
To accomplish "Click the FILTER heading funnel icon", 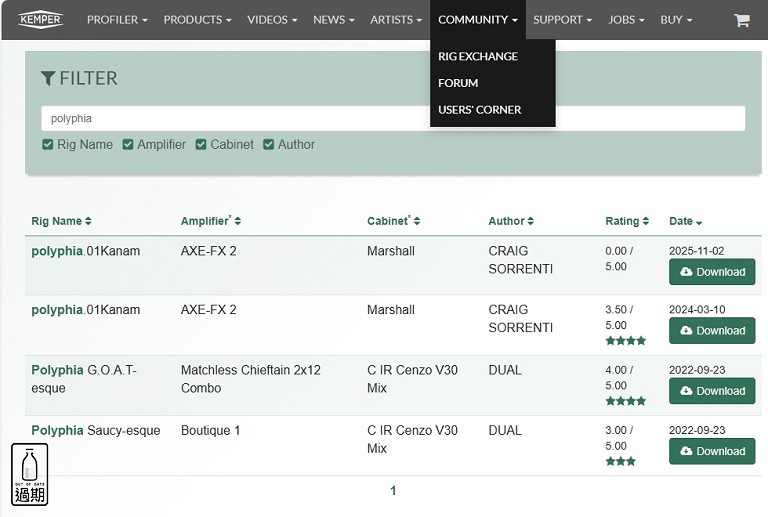I will (48, 78).
